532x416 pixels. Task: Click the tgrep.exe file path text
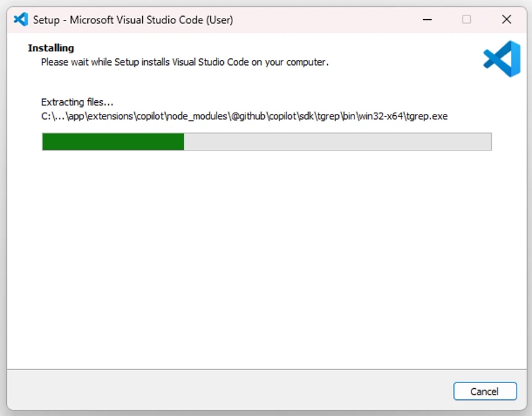(x=244, y=116)
